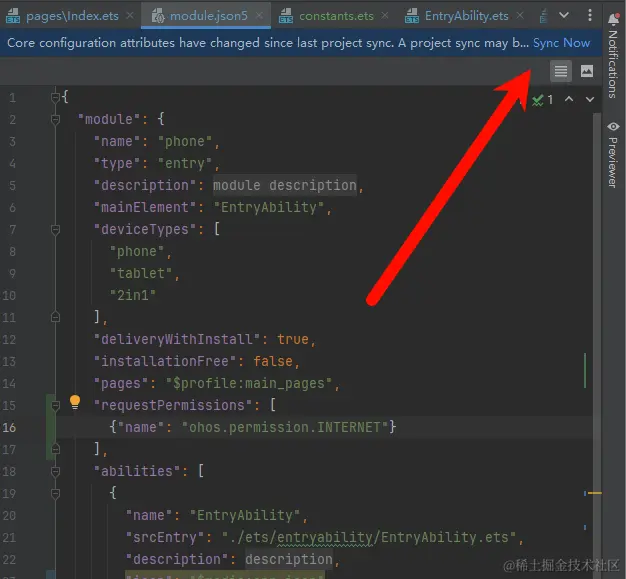Click the "tablet" device type entry

(x=141, y=274)
